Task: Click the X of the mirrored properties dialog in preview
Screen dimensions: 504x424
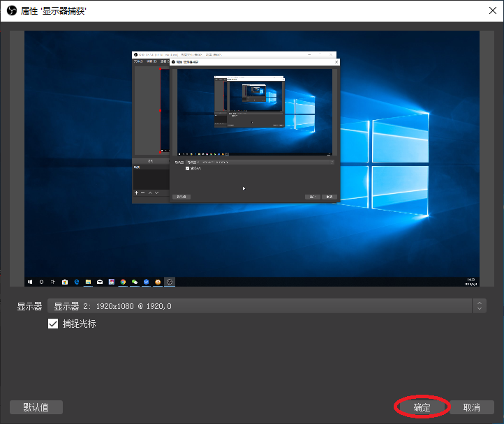Action: coord(336,61)
